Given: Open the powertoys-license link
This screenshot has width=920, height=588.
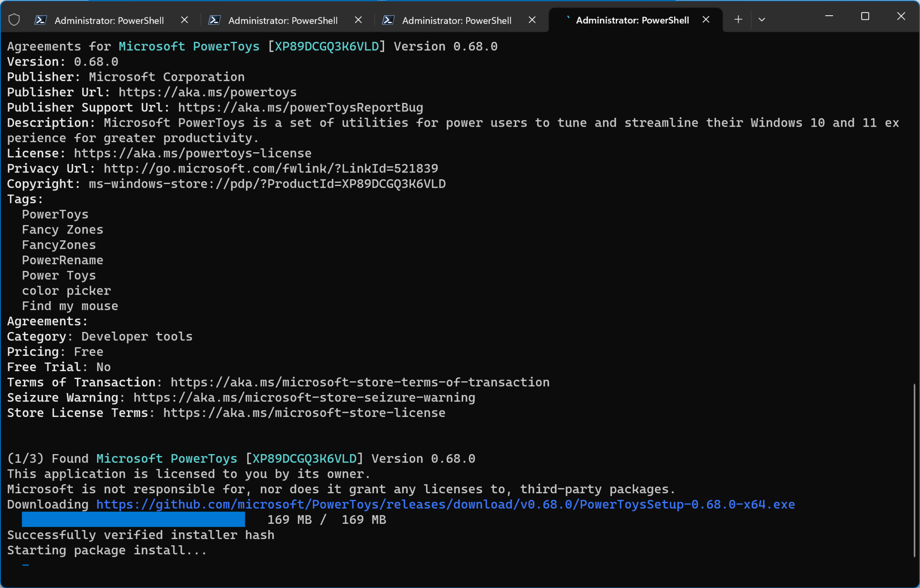Looking at the screenshot, I should pyautogui.click(x=192, y=153).
